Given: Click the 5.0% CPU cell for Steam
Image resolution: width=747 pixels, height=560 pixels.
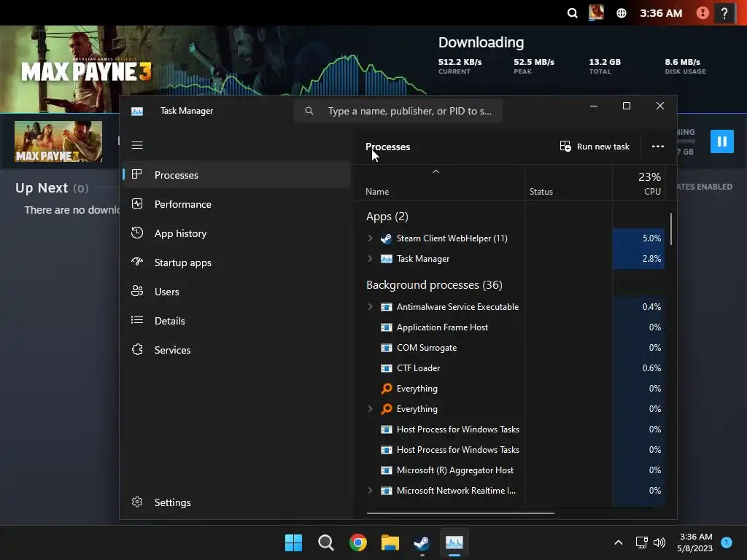Looking at the screenshot, I should pos(638,238).
